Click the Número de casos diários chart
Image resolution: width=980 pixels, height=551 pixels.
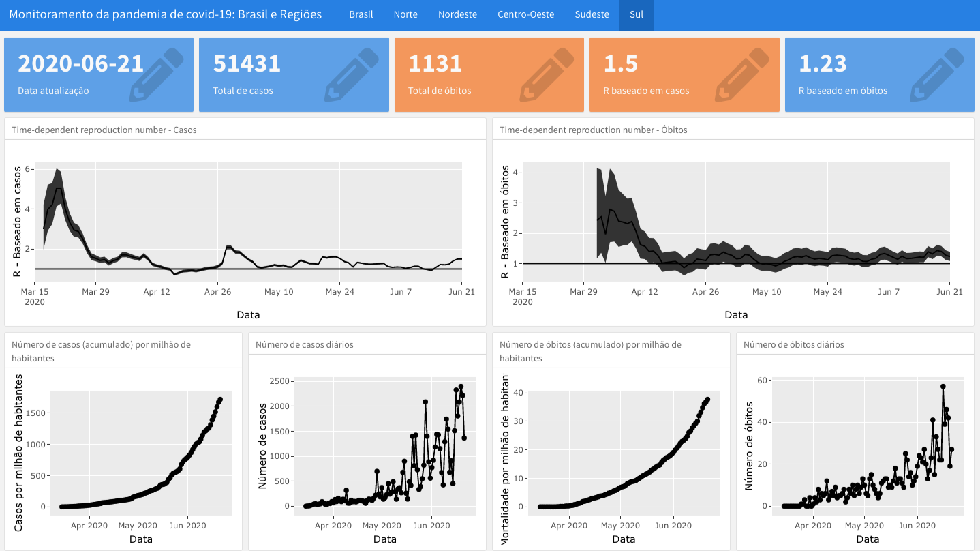384,453
